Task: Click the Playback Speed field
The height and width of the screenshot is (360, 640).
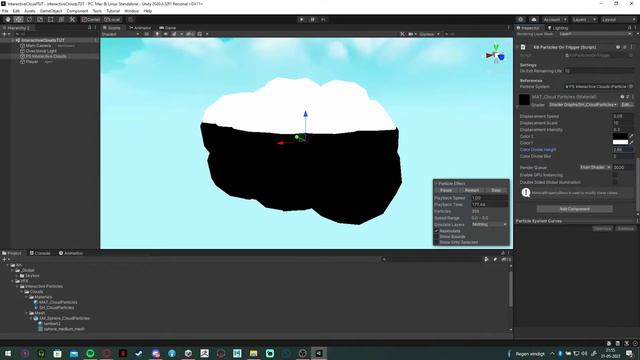Action: [489, 198]
